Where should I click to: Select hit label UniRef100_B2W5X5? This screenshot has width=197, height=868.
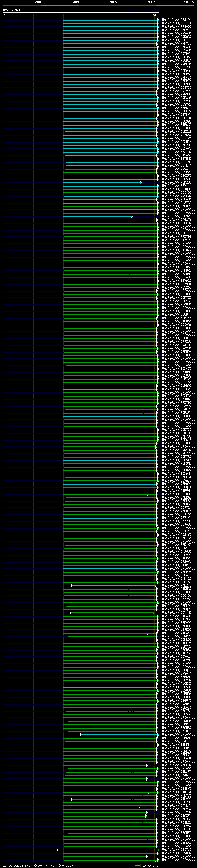click(x=177, y=460)
